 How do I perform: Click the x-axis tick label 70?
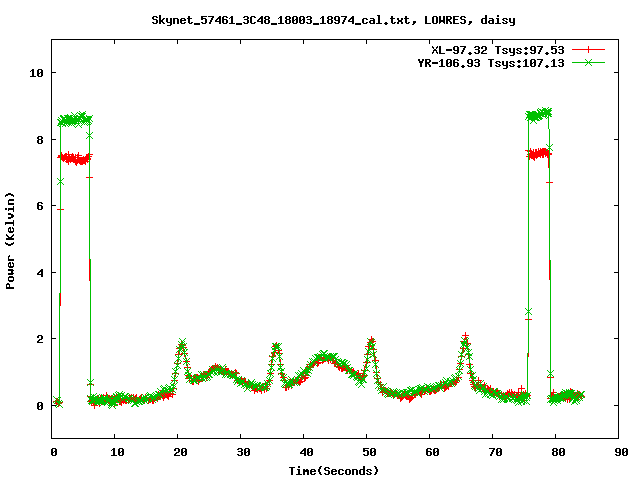(495, 452)
